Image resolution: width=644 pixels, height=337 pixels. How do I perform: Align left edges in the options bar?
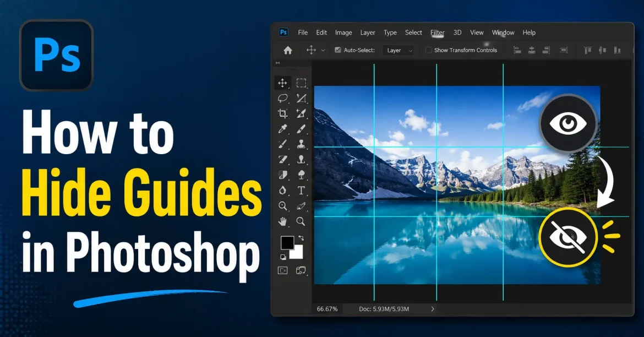517,50
